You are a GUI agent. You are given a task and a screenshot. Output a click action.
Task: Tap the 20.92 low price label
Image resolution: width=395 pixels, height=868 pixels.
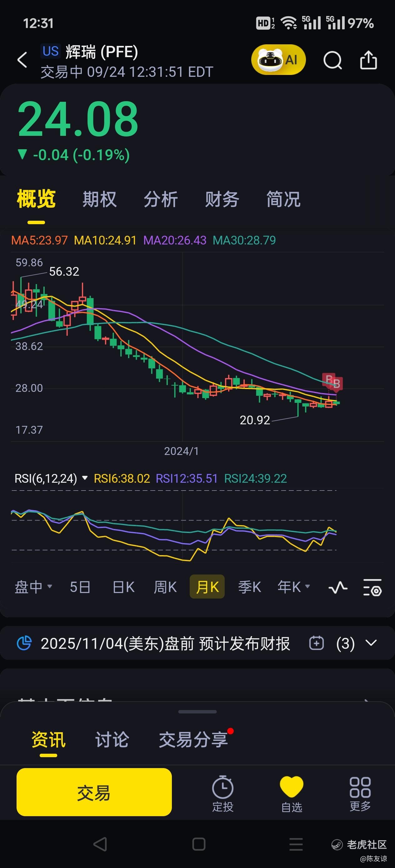(255, 420)
